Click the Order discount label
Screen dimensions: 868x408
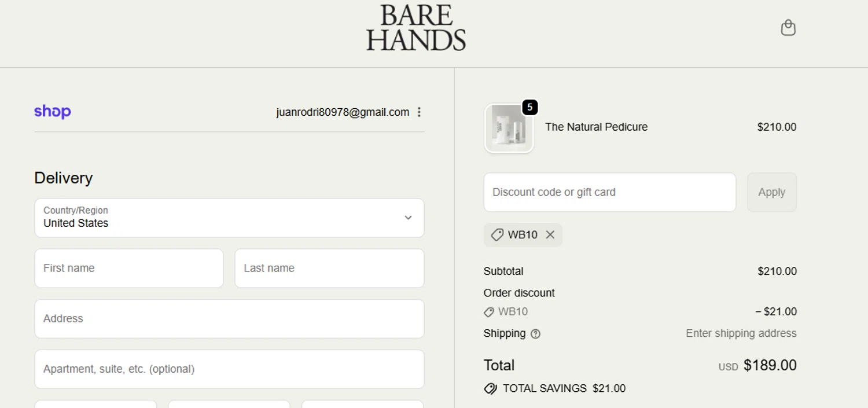pos(519,293)
